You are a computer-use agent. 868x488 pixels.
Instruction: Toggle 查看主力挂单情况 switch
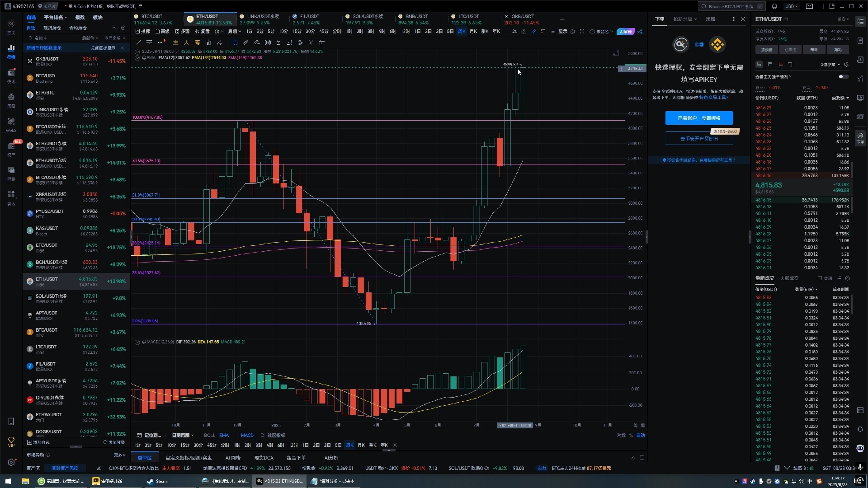pos(843,77)
